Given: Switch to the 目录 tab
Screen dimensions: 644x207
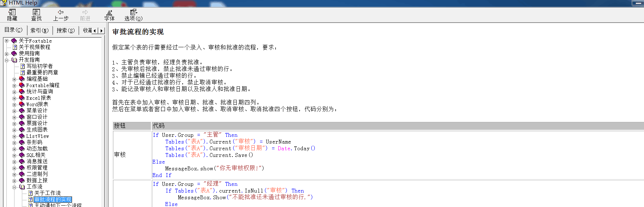Looking at the screenshot, I should [13, 30].
